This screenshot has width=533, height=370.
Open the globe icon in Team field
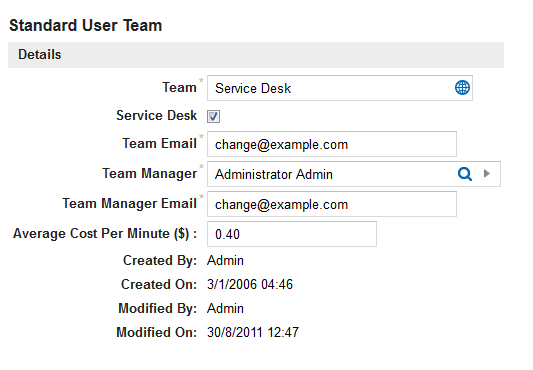[462, 88]
